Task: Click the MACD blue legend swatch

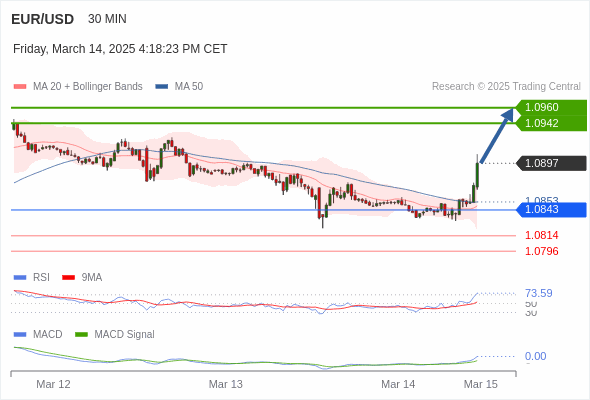Action: (x=20, y=335)
